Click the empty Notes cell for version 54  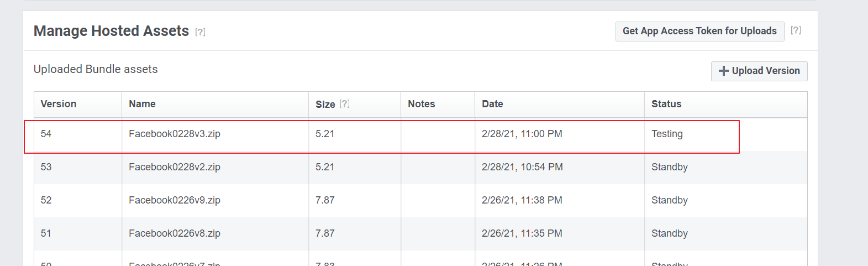[x=437, y=134]
